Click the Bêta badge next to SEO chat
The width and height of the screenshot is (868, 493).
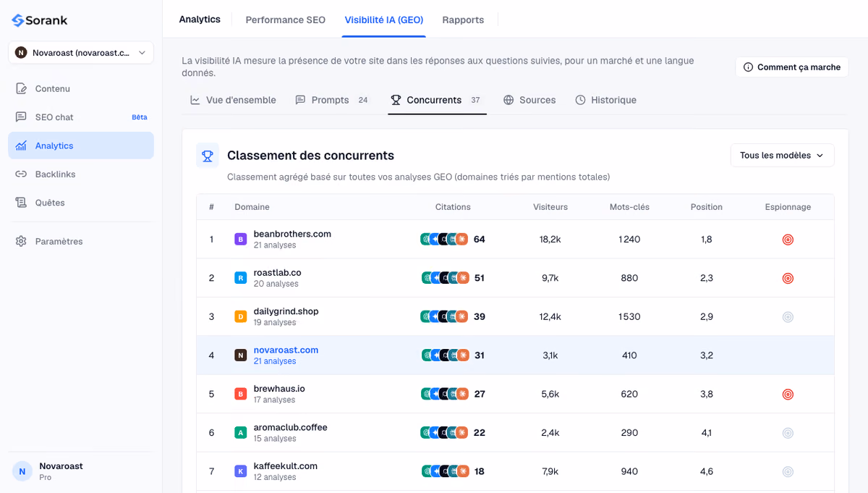(x=139, y=117)
